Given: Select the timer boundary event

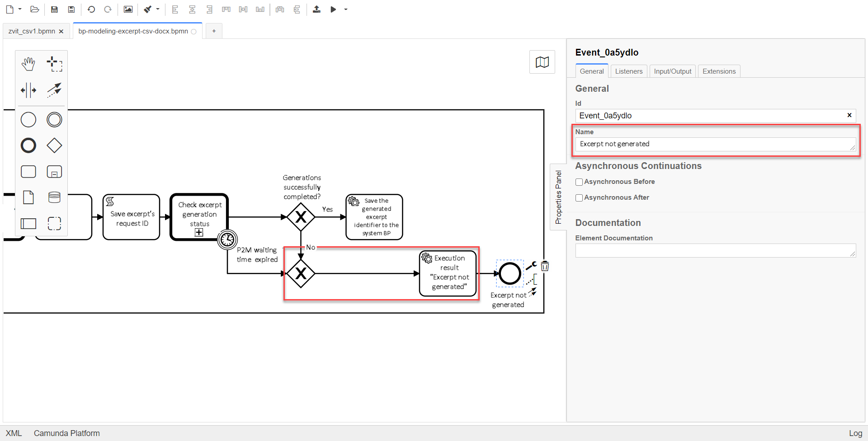Looking at the screenshot, I should pos(227,239).
